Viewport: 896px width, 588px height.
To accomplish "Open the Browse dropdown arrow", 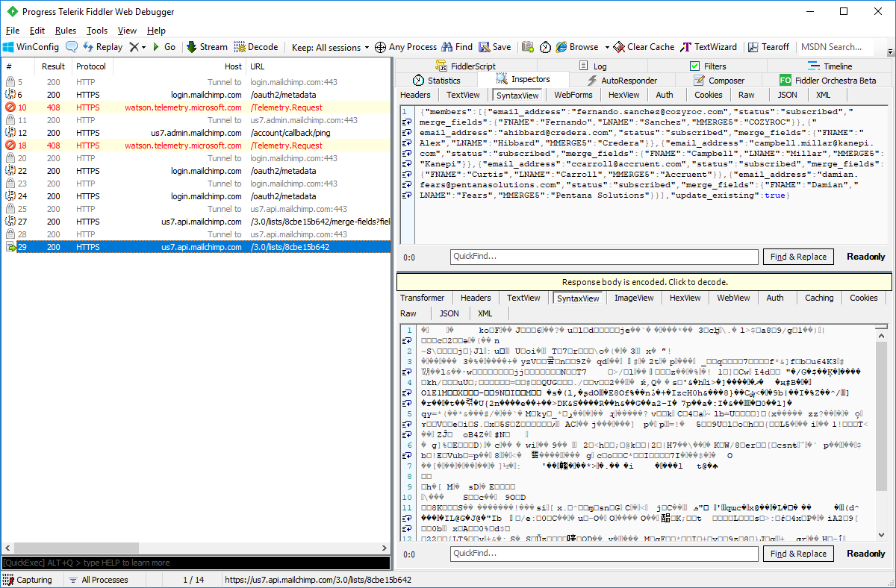I will point(607,47).
